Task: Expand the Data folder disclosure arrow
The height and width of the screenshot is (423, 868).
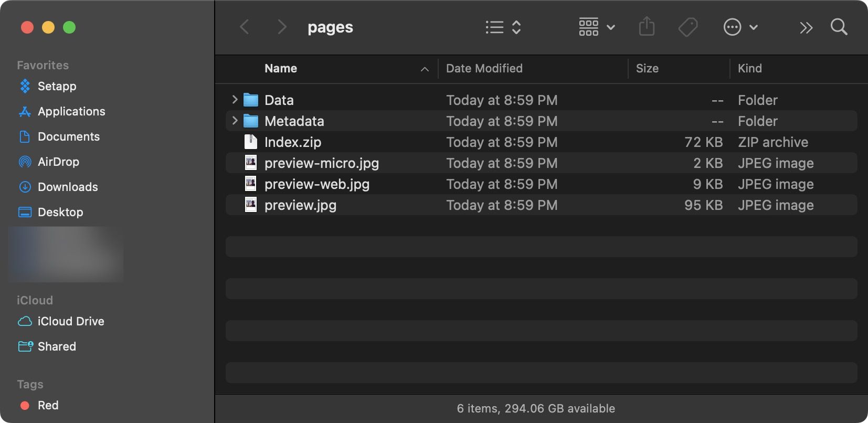Action: click(x=235, y=100)
